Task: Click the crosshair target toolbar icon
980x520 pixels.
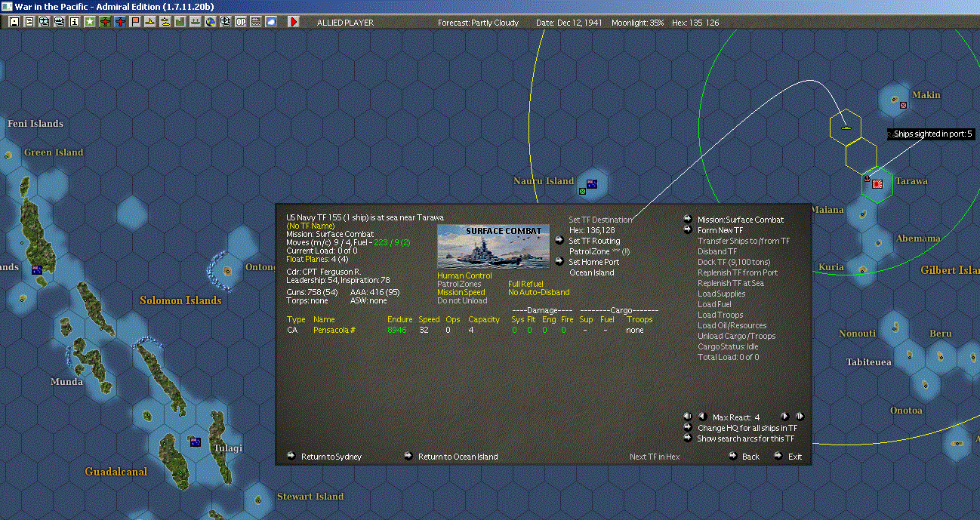Action: [x=225, y=22]
